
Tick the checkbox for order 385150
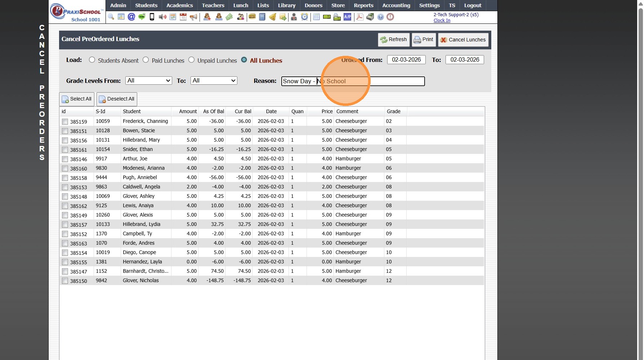[65, 281]
